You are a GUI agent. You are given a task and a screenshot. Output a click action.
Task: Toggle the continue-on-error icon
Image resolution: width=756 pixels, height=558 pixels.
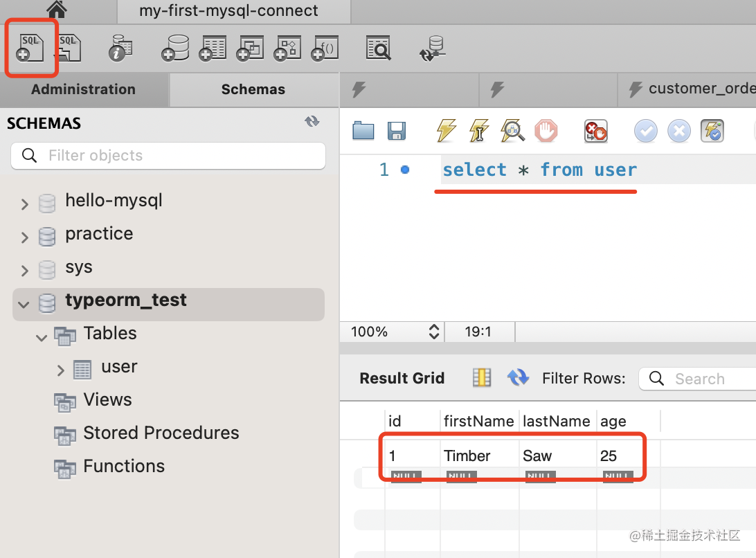596,130
